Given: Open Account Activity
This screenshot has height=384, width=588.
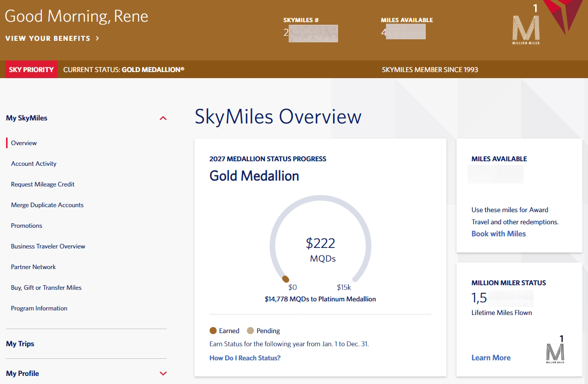Looking at the screenshot, I should click(x=34, y=163).
